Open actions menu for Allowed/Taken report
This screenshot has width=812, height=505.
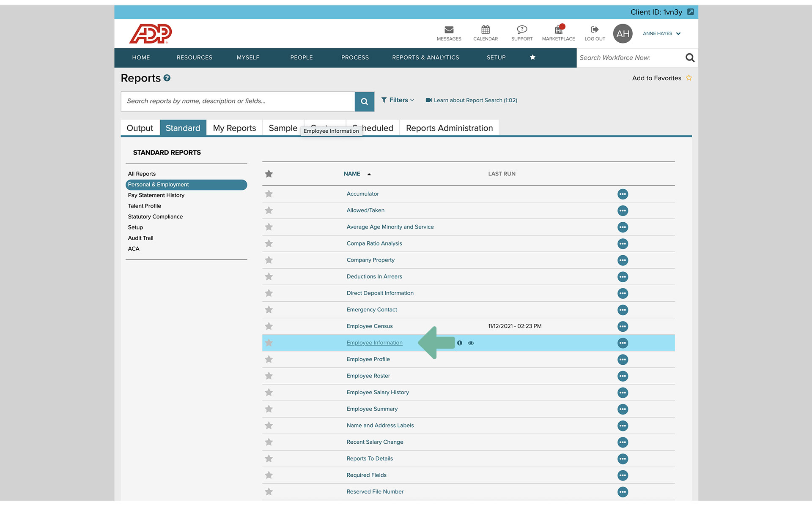coord(623,210)
